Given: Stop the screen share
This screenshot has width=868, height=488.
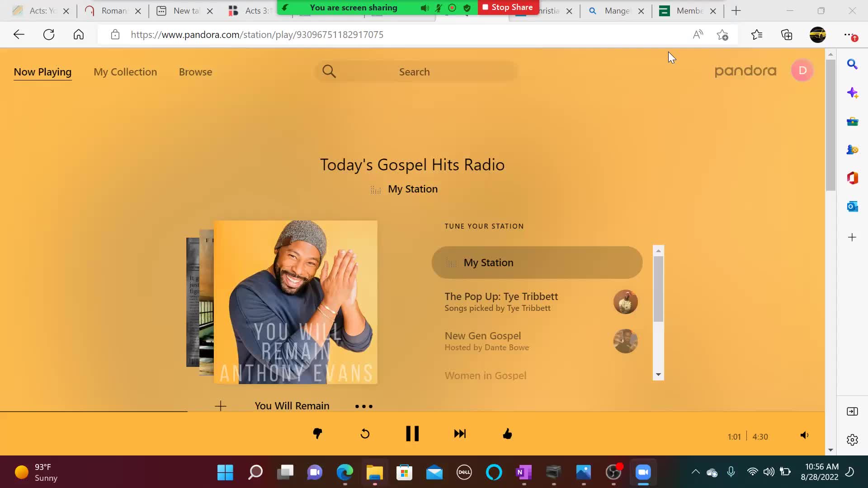Looking at the screenshot, I should point(508,7).
